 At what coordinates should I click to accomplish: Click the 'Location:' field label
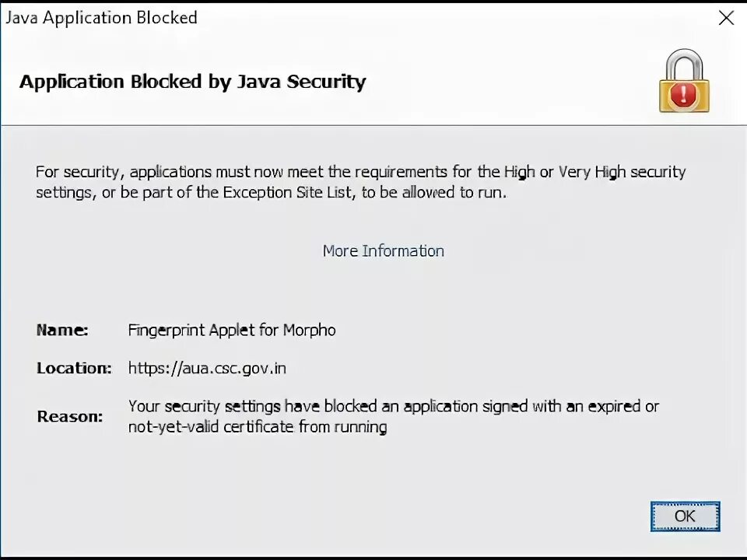coord(74,368)
